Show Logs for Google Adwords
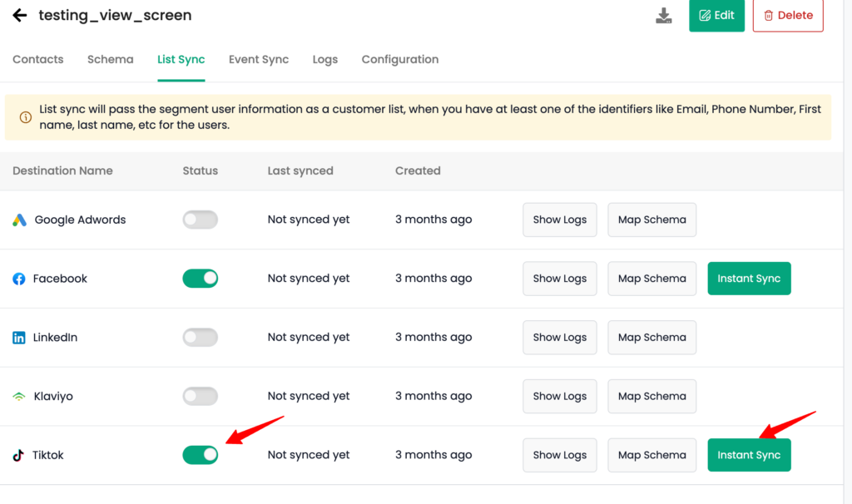The height and width of the screenshot is (504, 852). pyautogui.click(x=560, y=220)
